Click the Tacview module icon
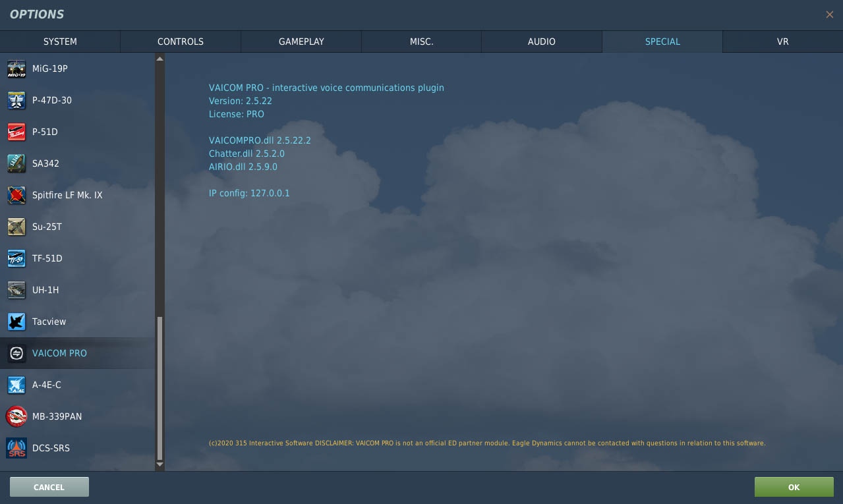The height and width of the screenshot is (504, 843). pos(16,322)
